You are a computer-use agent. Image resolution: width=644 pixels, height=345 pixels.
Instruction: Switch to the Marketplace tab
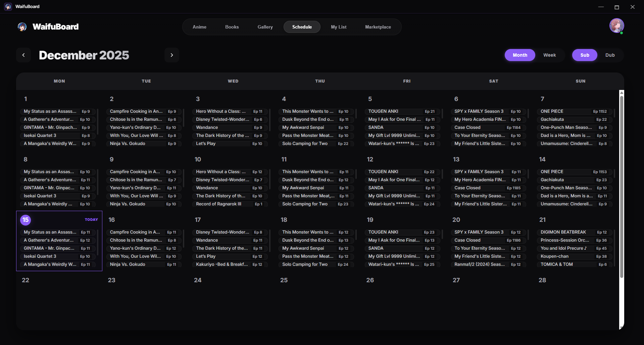point(378,27)
